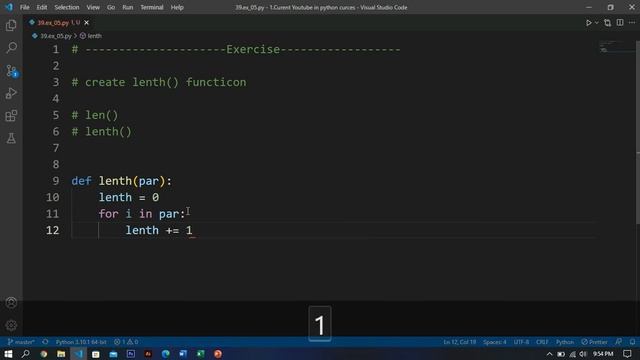Image resolution: width=640 pixels, height=360 pixels.
Task: Open the Manage gear settings icon
Action: (x=11, y=325)
